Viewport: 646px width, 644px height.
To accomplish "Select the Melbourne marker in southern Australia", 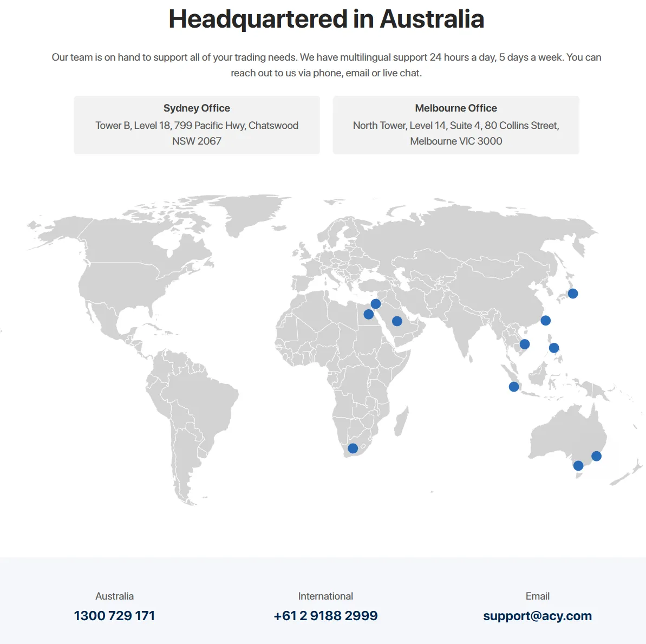I will pos(578,466).
